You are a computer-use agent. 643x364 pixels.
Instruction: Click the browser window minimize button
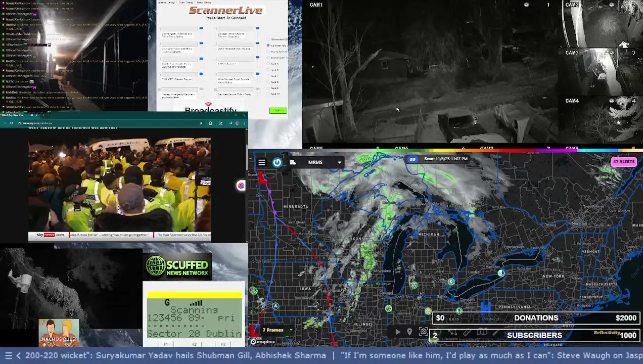tap(227, 115)
